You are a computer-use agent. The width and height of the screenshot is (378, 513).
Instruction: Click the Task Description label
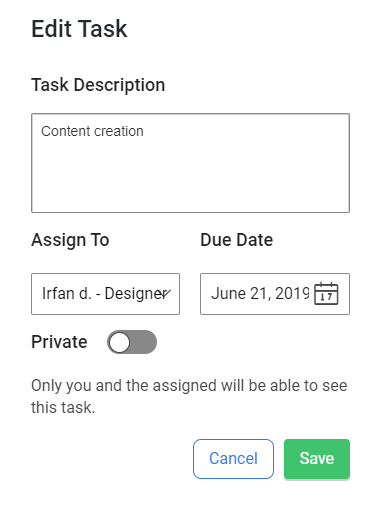point(98,85)
